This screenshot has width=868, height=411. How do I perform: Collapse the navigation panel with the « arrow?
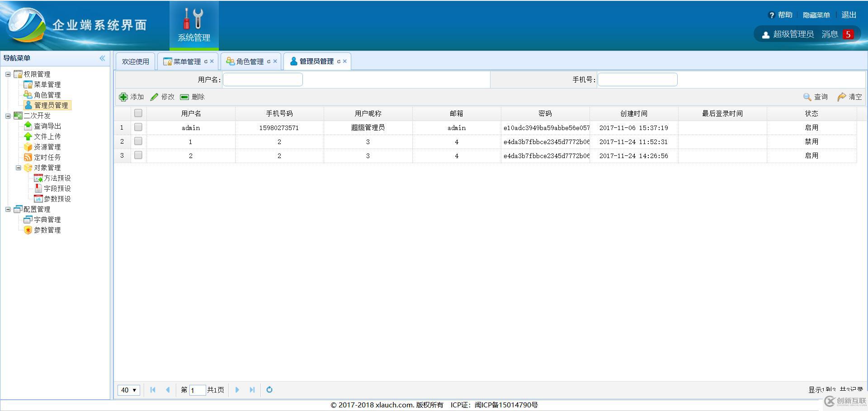point(103,58)
